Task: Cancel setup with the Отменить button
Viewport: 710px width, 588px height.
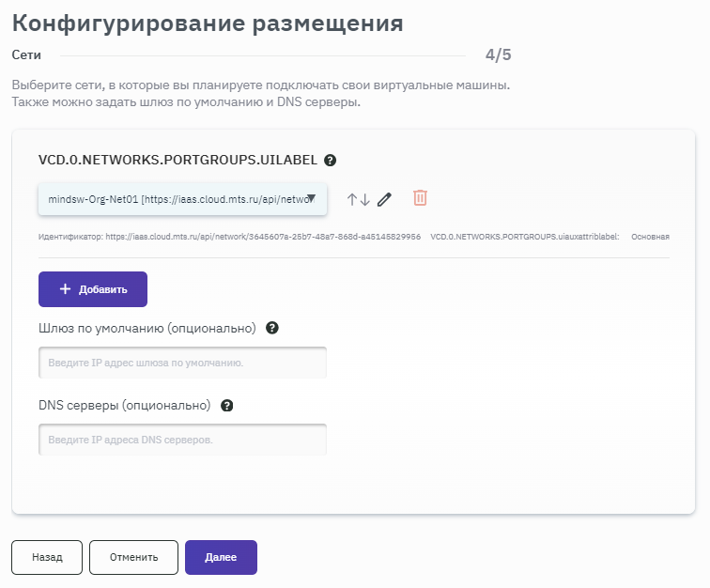Action: (x=133, y=557)
